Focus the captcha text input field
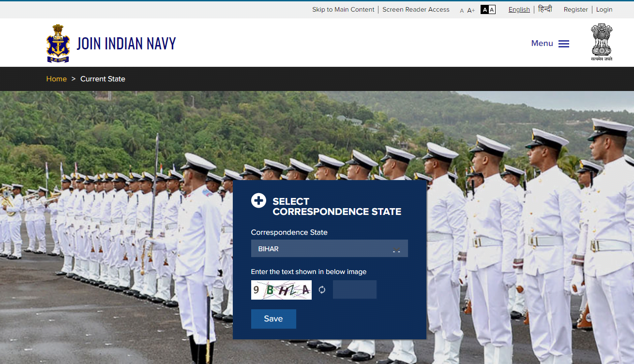The image size is (634, 364). [354, 289]
